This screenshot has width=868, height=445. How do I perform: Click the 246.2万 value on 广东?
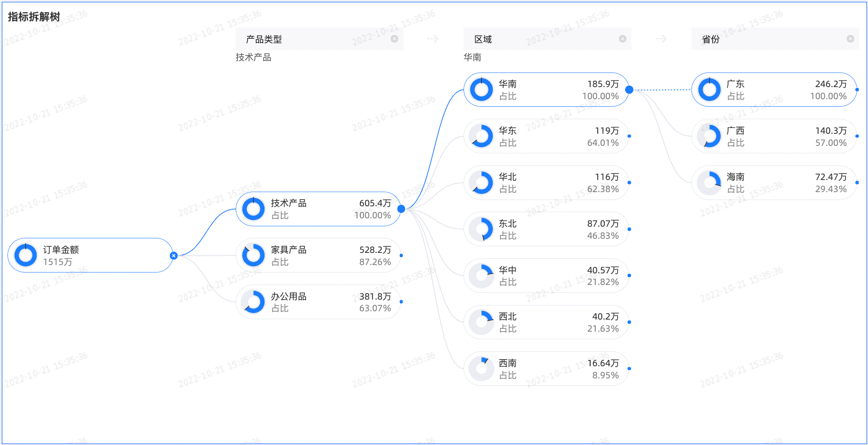pyautogui.click(x=831, y=84)
